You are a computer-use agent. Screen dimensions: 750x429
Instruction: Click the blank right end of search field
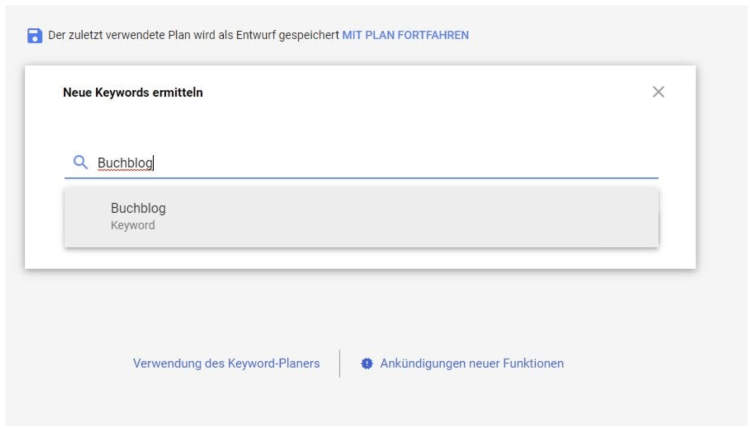click(574, 163)
